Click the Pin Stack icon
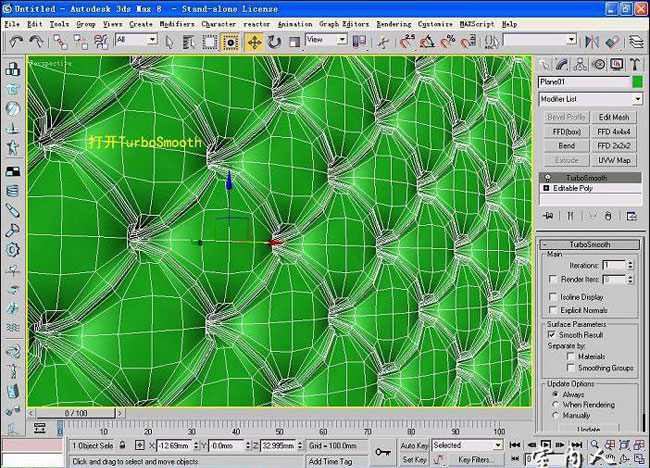650x468 pixels. [548, 216]
